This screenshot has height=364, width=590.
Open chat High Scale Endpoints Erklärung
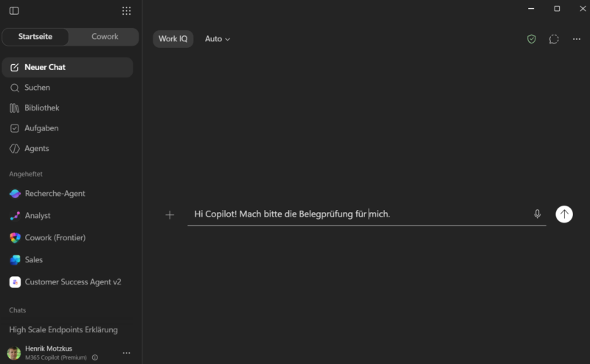point(63,330)
